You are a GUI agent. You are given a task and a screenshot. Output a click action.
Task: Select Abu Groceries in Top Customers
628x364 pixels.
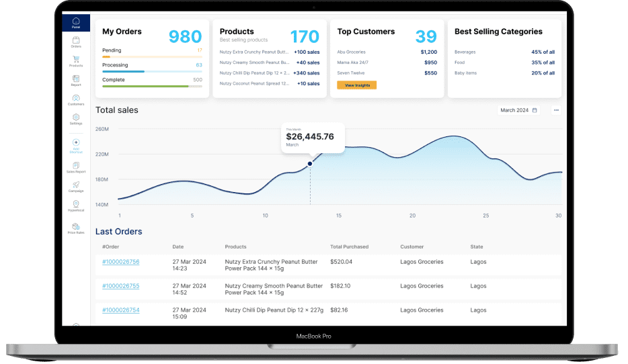pos(353,52)
